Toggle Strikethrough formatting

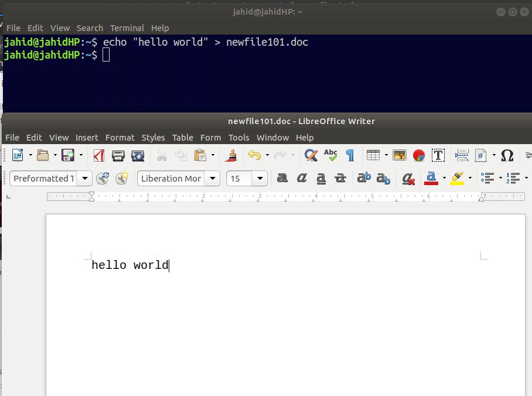coord(340,178)
